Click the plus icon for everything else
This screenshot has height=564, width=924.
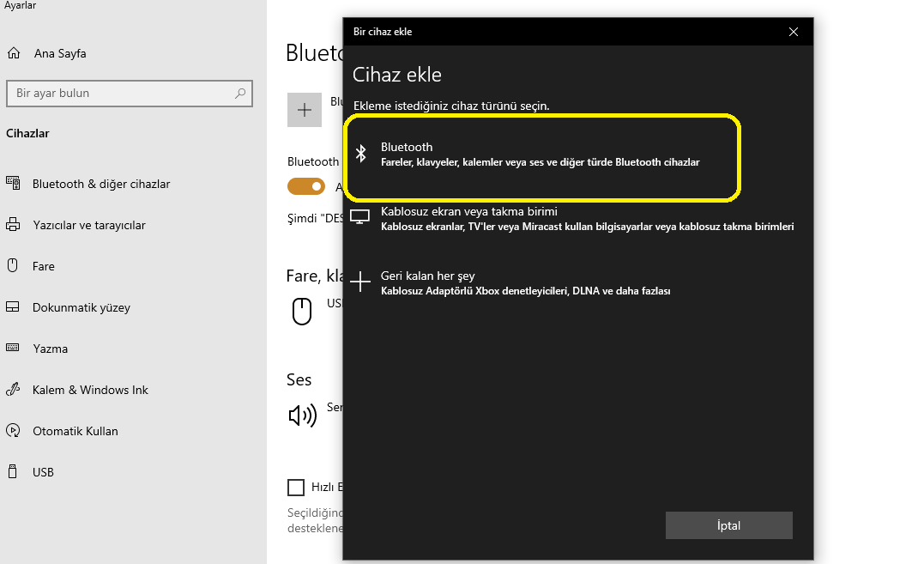click(x=361, y=282)
